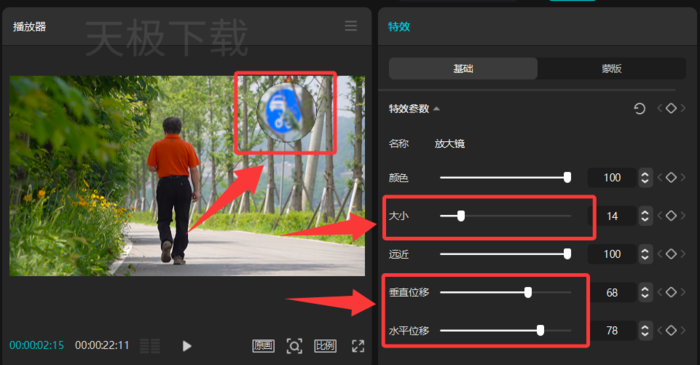Viewport: 700px width, 365px height.
Task: Collapse the 特效参数 section
Action: [x=436, y=109]
